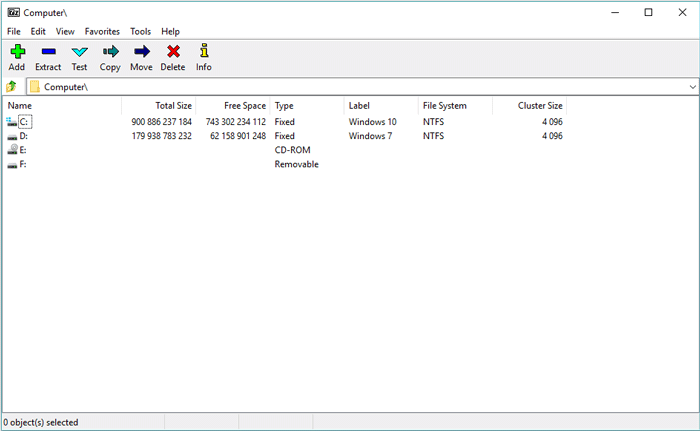The width and height of the screenshot is (700, 431).
Task: Click the Copy toolbar icon
Action: 110,52
